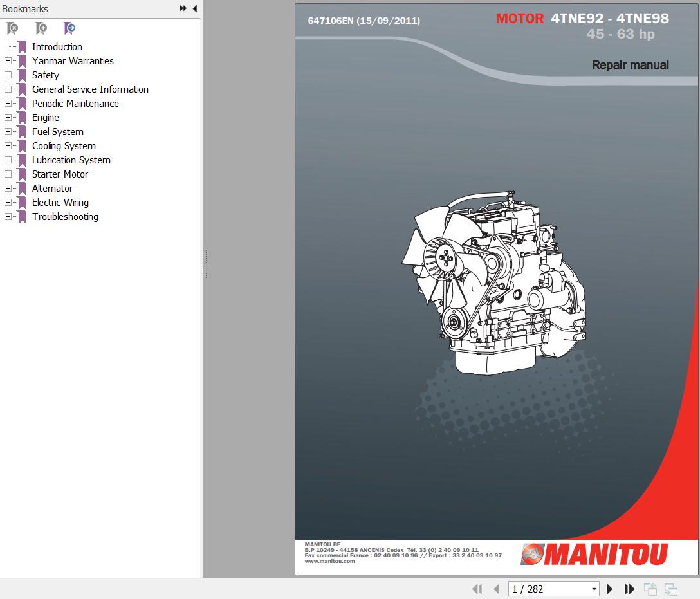The height and width of the screenshot is (599, 700).
Task: Click the Introduction bookmark ribbon icon
Action: click(22, 47)
